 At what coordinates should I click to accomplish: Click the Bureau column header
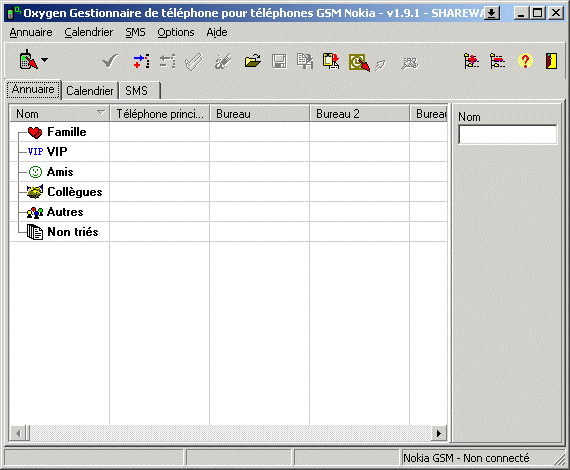[x=260, y=114]
